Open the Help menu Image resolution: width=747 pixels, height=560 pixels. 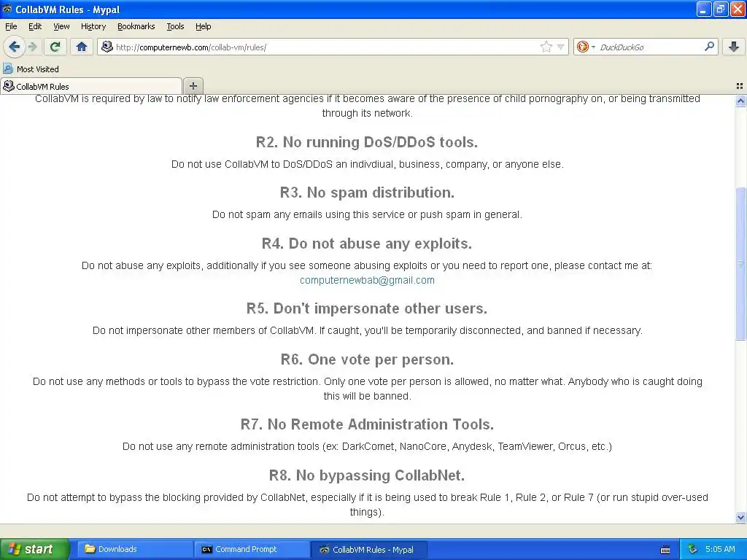click(203, 27)
